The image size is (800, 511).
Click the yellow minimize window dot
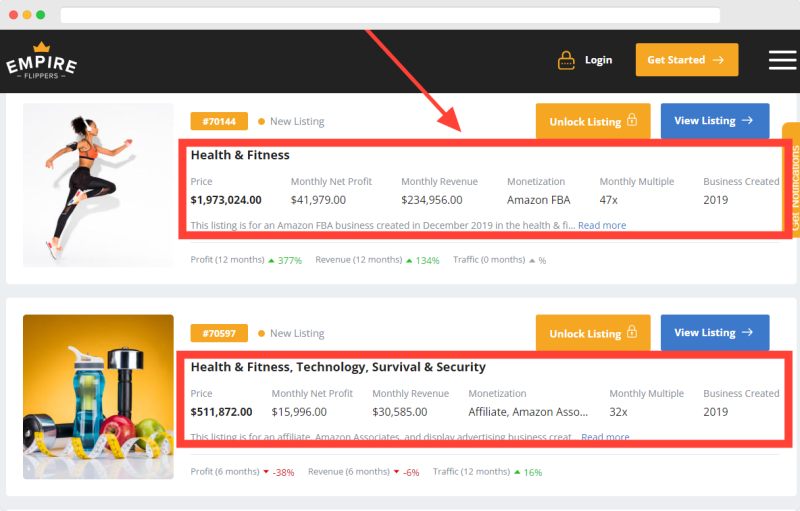click(x=27, y=15)
